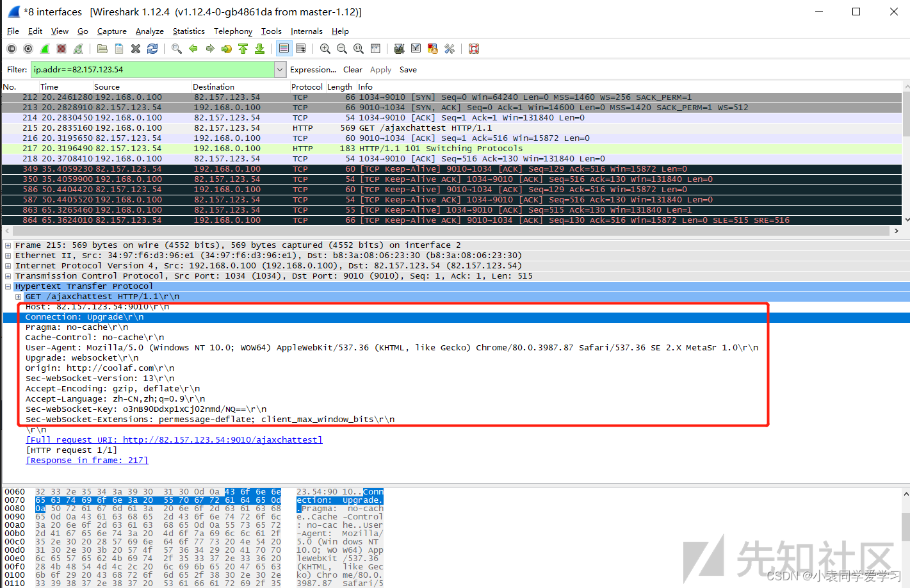This screenshot has width=910, height=588.
Task: Stop the running capture
Action: 61,49
